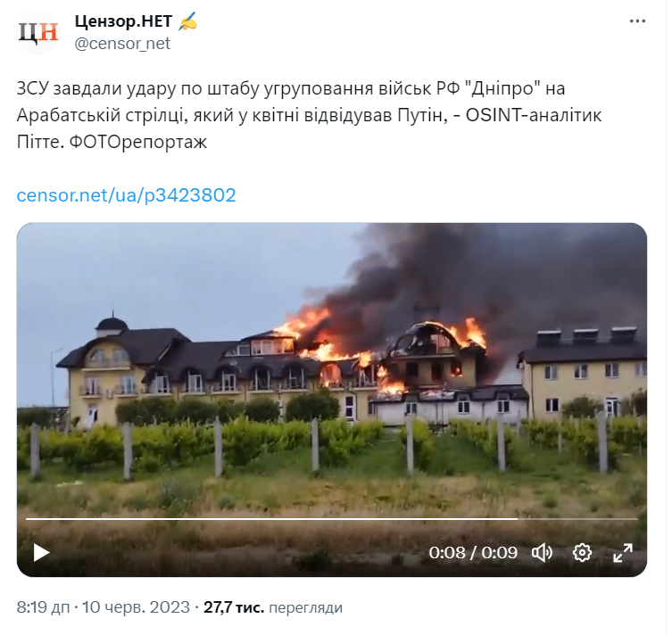This screenshot has height=635, width=672.
Task: Expand the video to fullscreen
Action: point(623,553)
